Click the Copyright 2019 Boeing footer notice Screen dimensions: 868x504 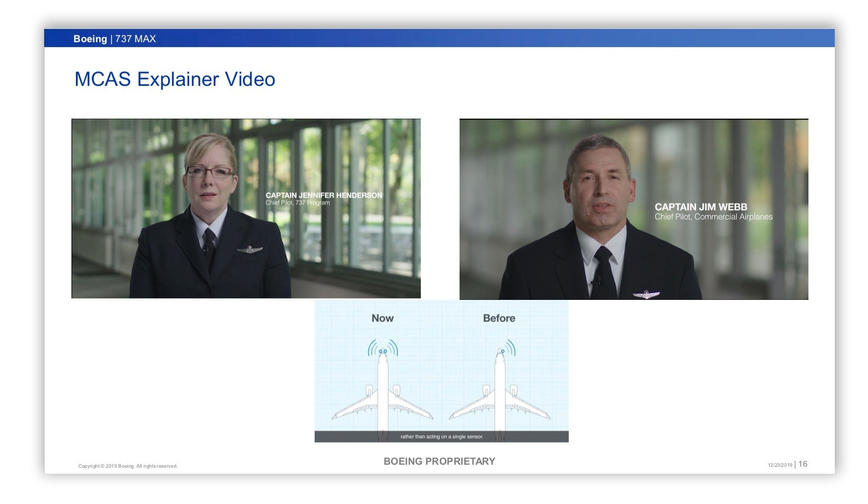(128, 466)
